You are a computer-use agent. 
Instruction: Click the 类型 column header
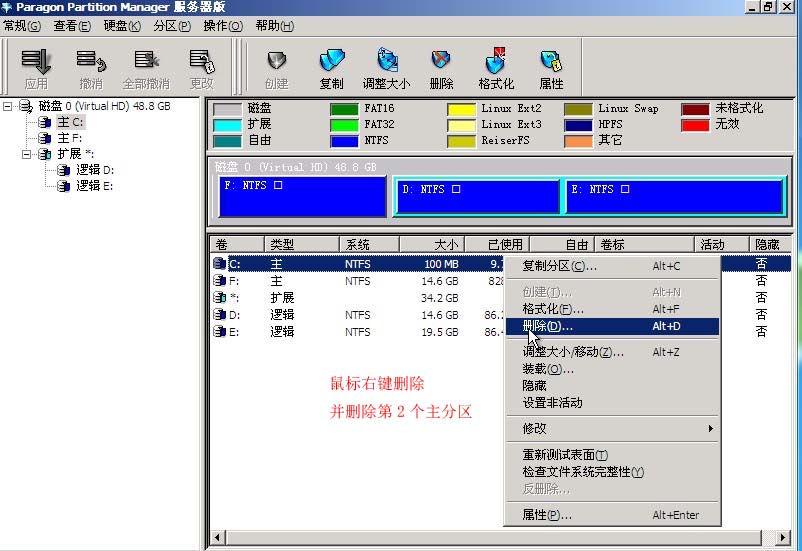(301, 245)
